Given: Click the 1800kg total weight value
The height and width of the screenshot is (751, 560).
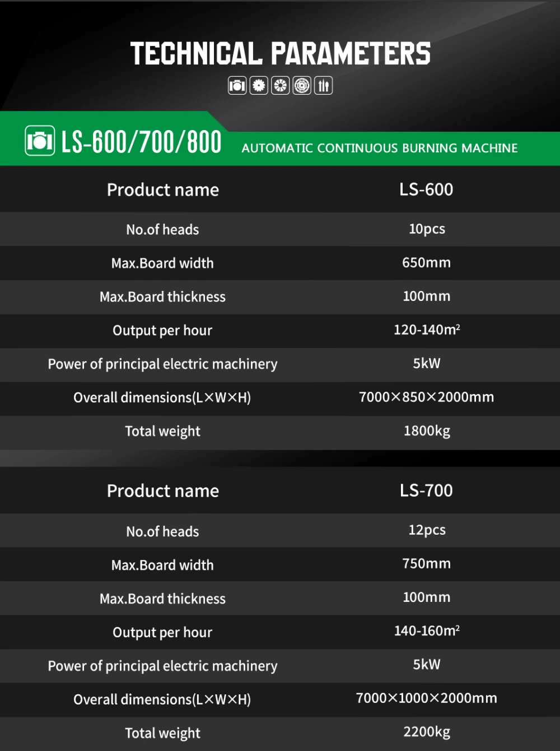Looking at the screenshot, I should 427,430.
